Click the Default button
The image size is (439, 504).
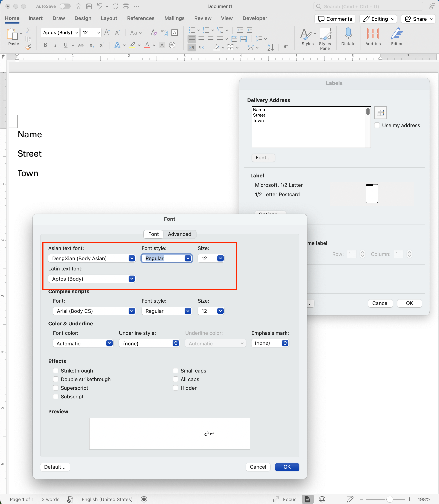click(55, 467)
